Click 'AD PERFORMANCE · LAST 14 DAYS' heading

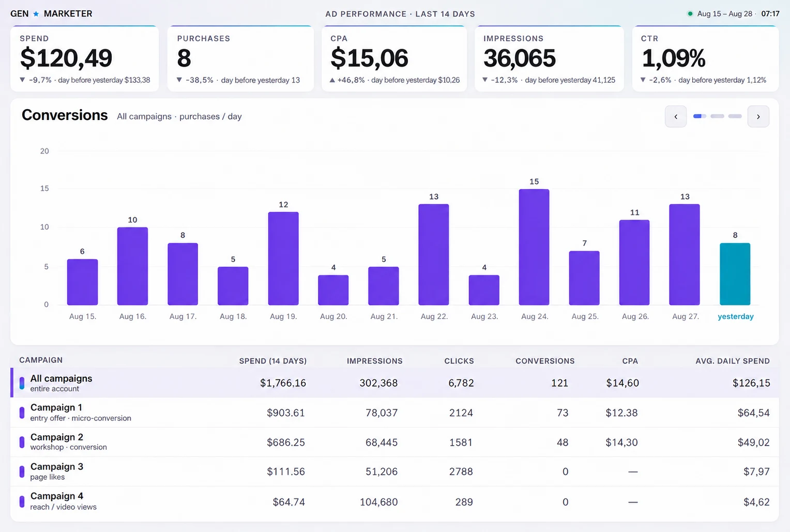coord(400,14)
